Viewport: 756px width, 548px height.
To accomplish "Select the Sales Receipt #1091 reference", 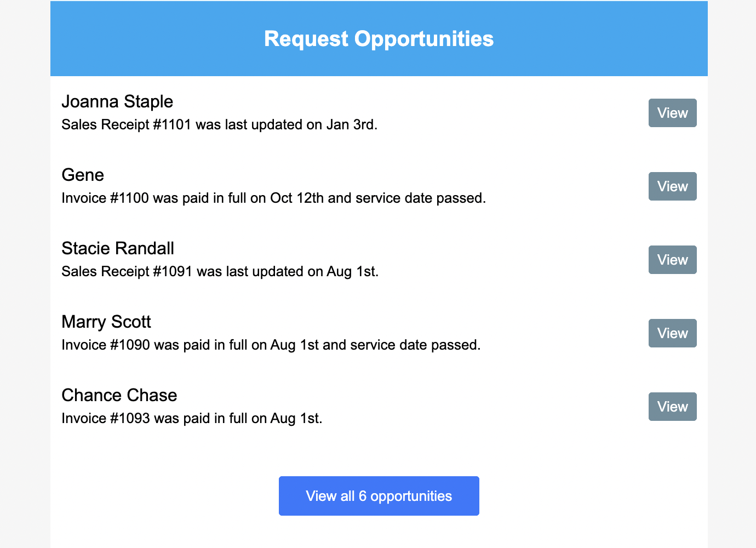I will click(x=127, y=272).
